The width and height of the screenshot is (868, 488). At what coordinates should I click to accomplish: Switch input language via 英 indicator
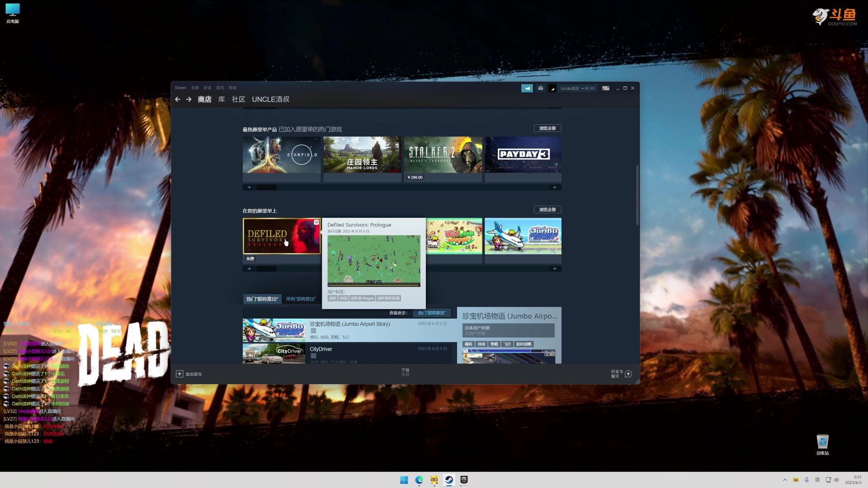pyautogui.click(x=817, y=480)
